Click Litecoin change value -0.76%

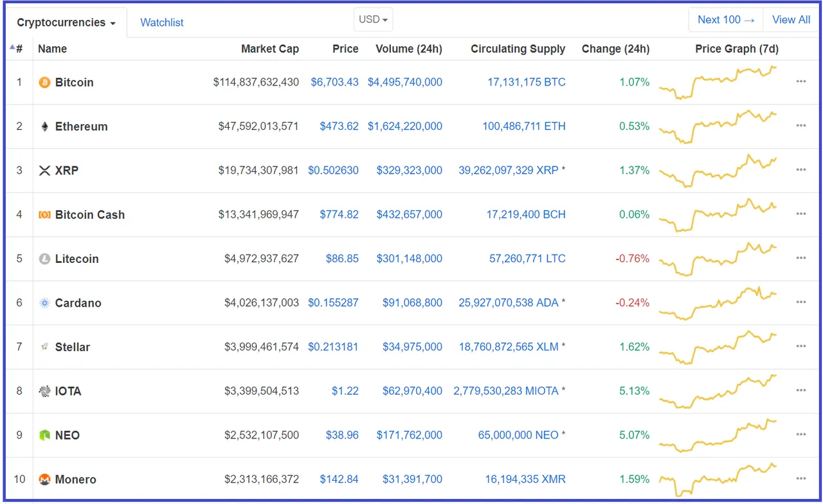tap(633, 258)
